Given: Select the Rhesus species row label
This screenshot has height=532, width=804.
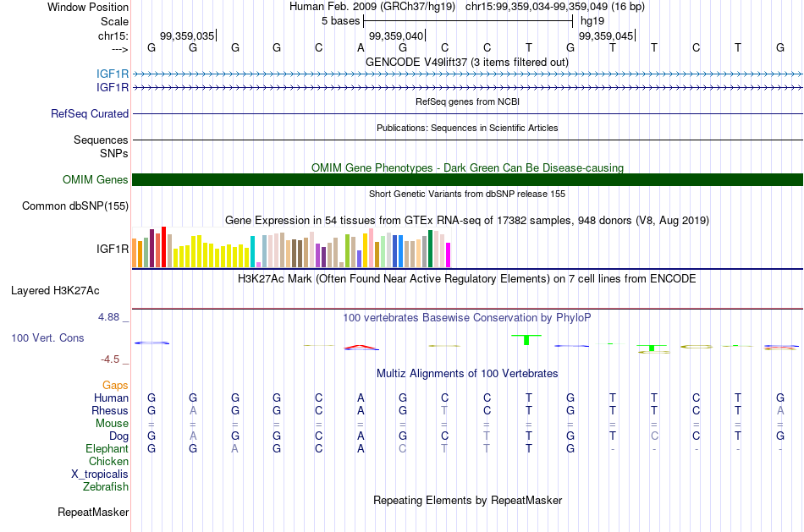Looking at the screenshot, I should (x=110, y=410).
